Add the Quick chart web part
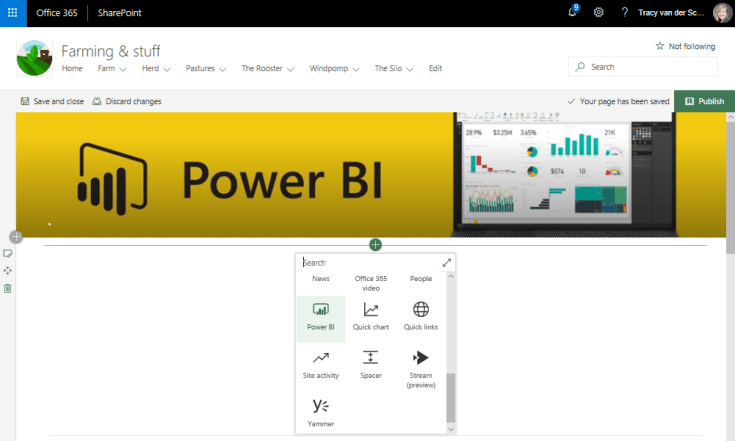 pos(370,317)
